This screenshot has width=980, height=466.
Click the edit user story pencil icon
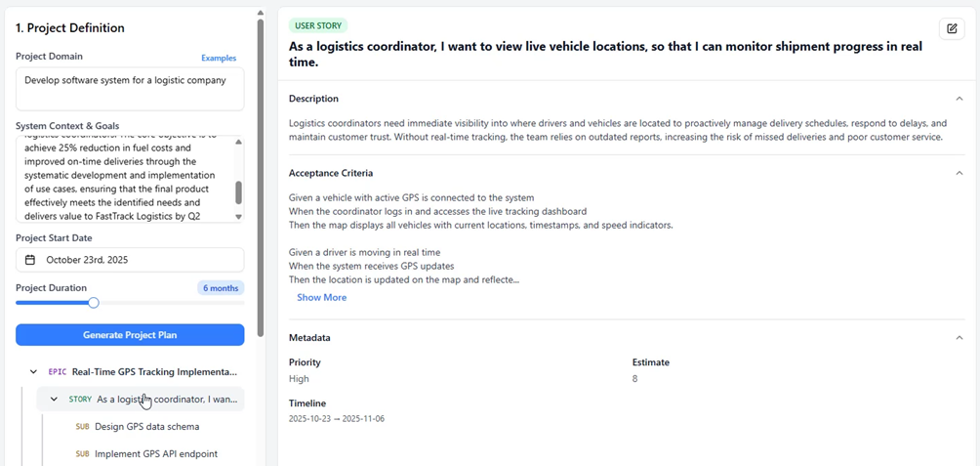click(952, 29)
